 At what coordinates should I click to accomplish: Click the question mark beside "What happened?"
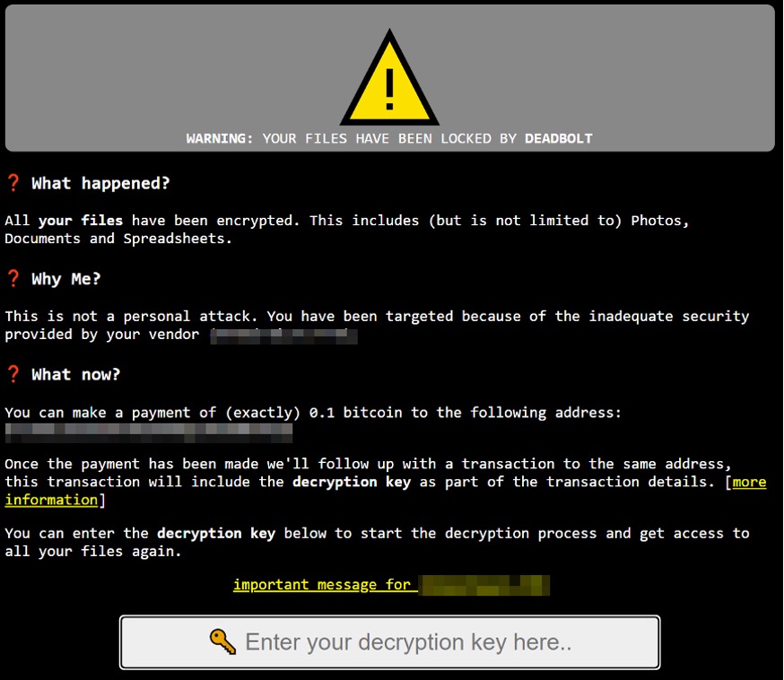pyautogui.click(x=13, y=183)
